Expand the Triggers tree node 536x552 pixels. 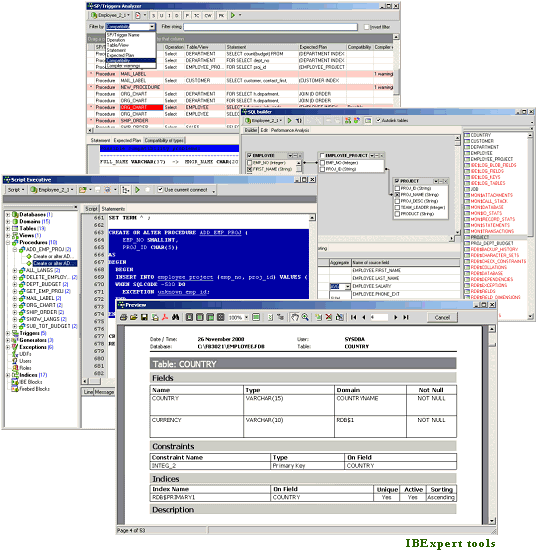click(8, 333)
